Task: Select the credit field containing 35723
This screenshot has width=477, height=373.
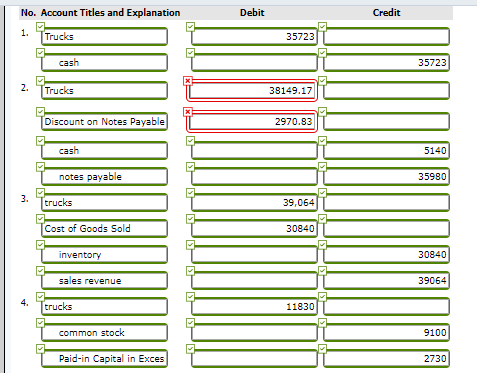Action: tap(386, 62)
